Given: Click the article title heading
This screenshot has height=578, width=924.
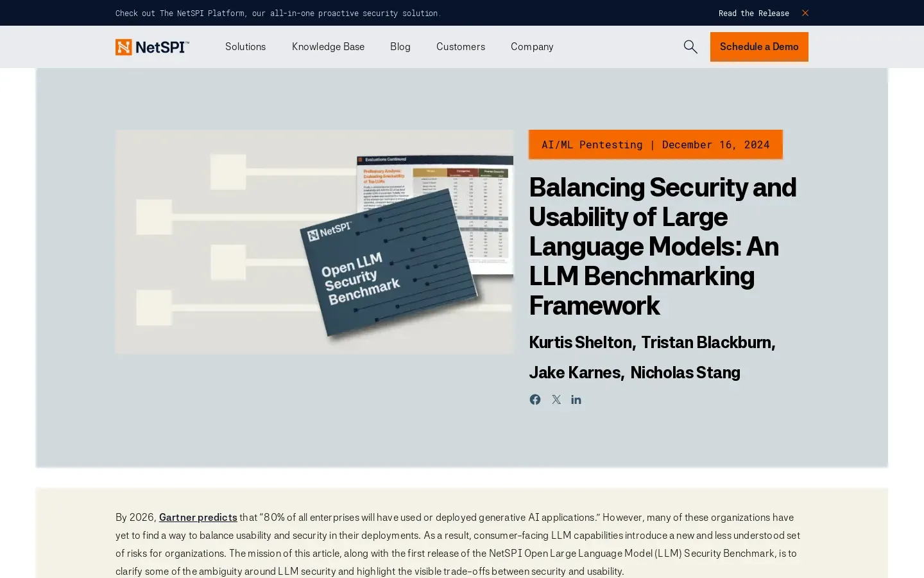Looking at the screenshot, I should coord(663,247).
